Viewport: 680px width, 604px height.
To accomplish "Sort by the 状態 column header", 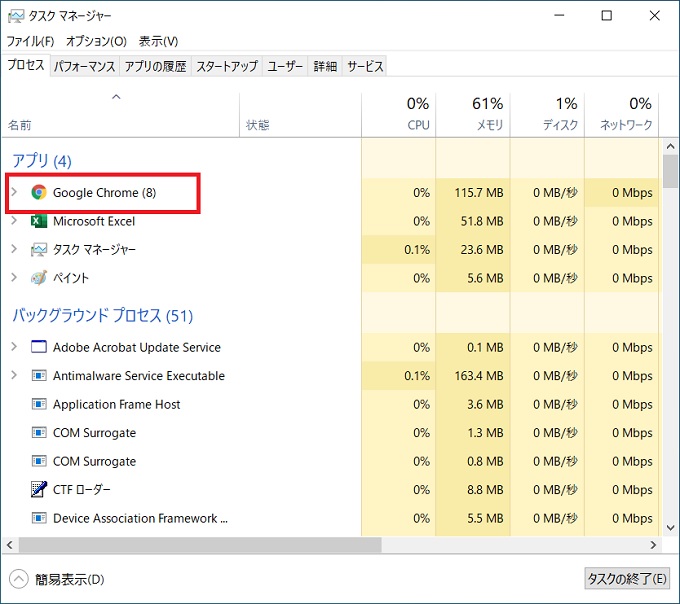I will [300, 115].
